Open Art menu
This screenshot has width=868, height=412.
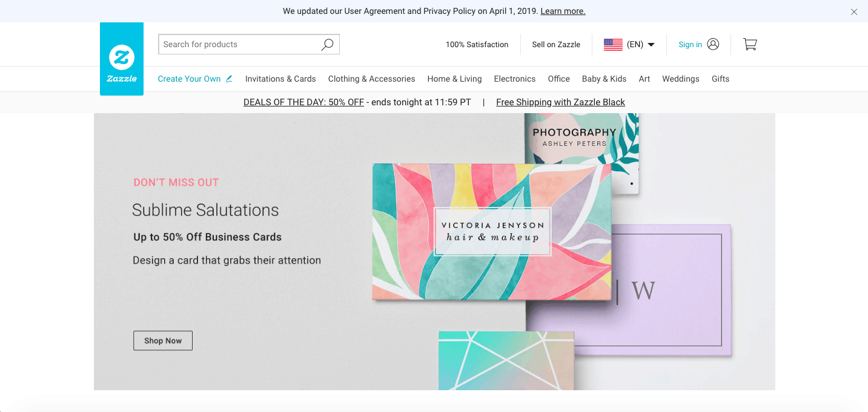[644, 79]
